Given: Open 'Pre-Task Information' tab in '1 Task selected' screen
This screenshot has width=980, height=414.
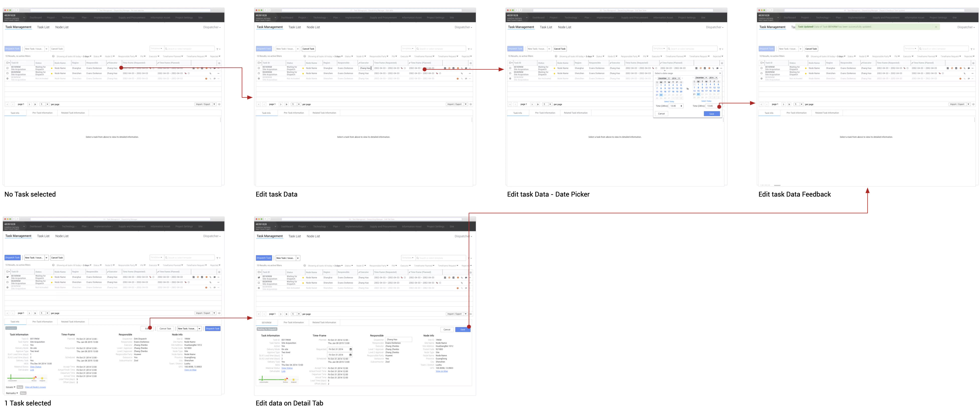Looking at the screenshot, I should (42, 322).
